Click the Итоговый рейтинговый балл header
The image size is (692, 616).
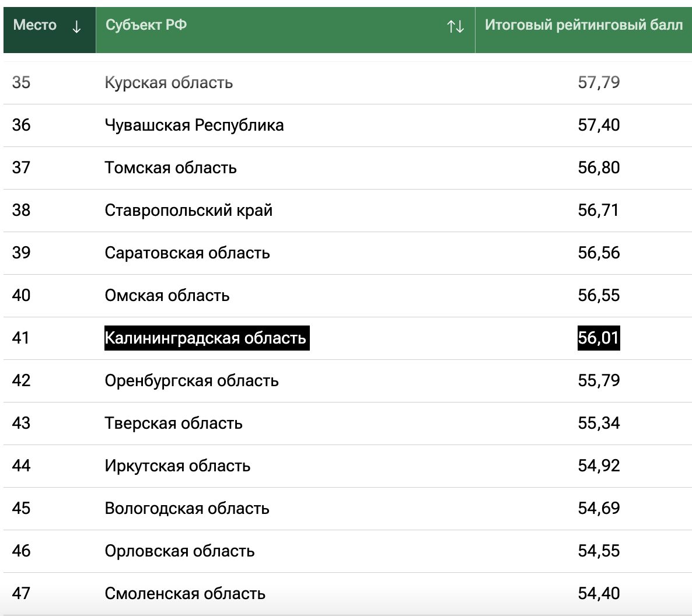[x=583, y=25]
